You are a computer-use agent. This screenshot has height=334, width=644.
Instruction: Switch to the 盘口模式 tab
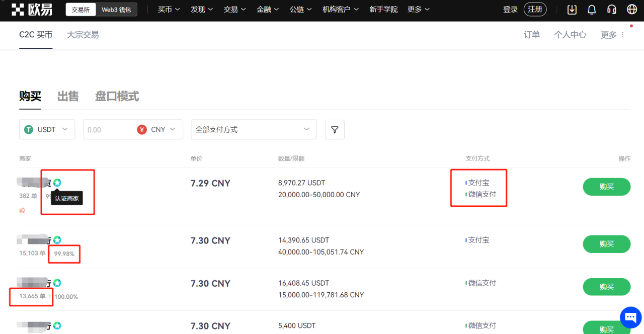click(x=117, y=96)
